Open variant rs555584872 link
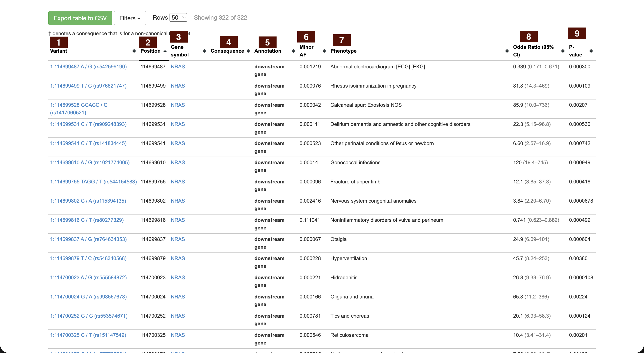Viewport: 644px width, 353px height. pyautogui.click(x=89, y=278)
